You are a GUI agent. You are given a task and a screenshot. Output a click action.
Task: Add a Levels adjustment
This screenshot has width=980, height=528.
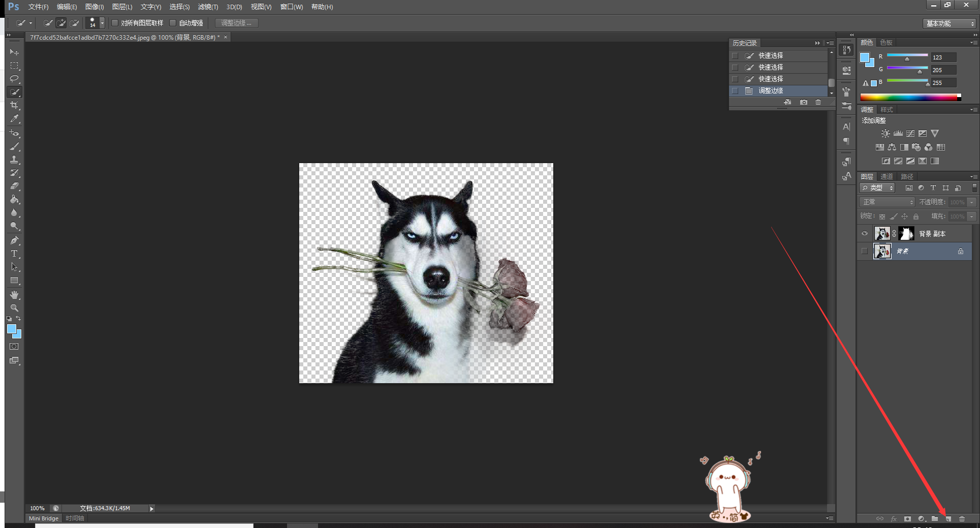[x=898, y=134]
